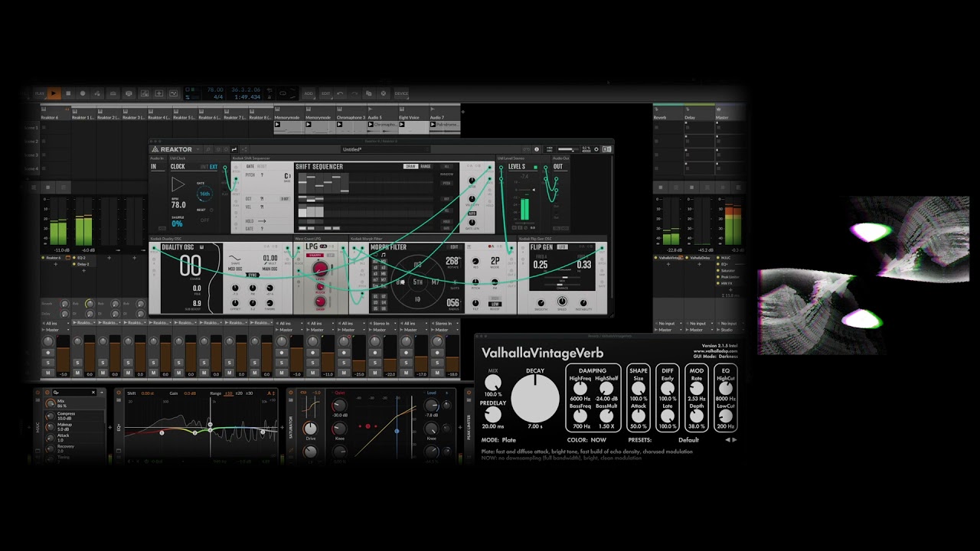Click the 16th gate rate dial
The image size is (980, 551).
tap(204, 194)
